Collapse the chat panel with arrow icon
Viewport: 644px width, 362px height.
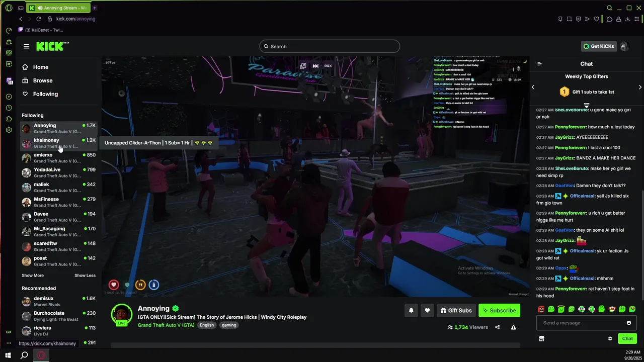coord(539,64)
